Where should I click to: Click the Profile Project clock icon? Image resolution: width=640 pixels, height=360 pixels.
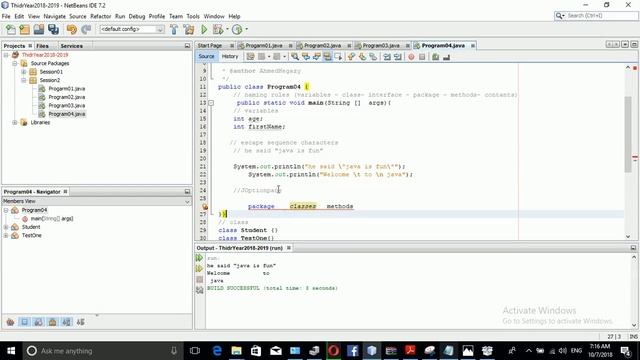[237, 29]
